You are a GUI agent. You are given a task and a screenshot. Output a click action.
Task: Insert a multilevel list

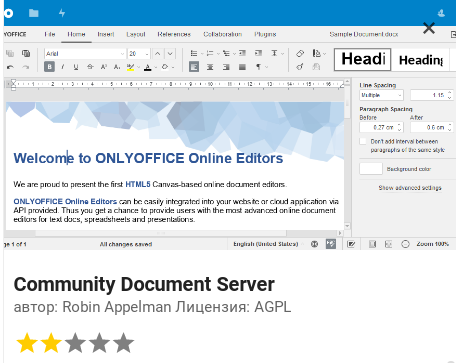(226, 53)
